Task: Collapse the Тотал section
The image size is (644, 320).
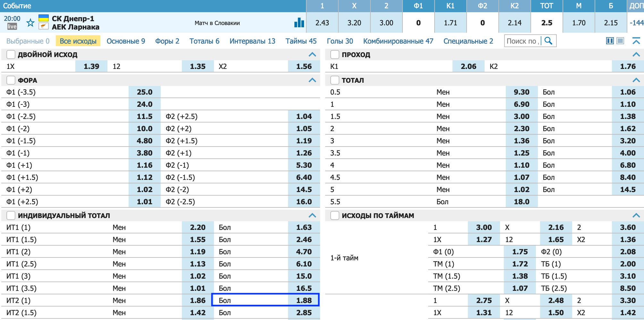Action: coord(636,80)
